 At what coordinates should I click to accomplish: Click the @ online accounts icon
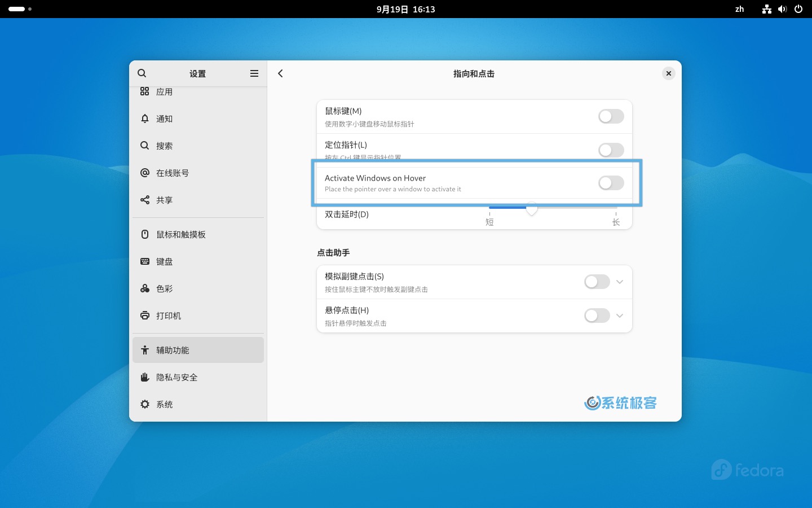[145, 173]
